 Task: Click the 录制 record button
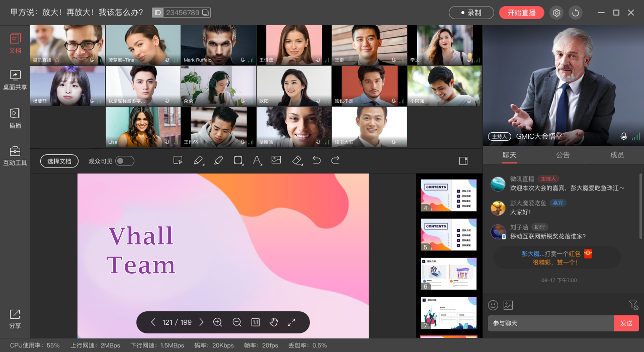click(471, 13)
